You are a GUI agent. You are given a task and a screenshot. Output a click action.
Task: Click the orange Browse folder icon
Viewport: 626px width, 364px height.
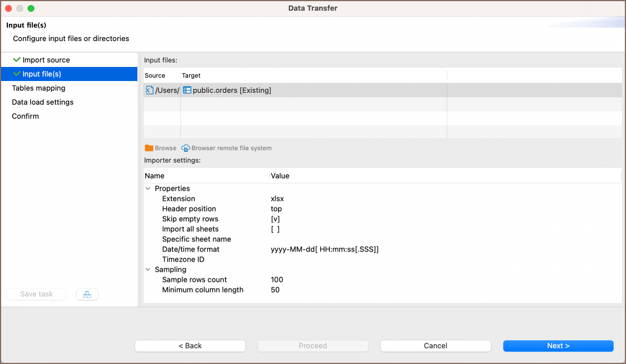tap(149, 148)
